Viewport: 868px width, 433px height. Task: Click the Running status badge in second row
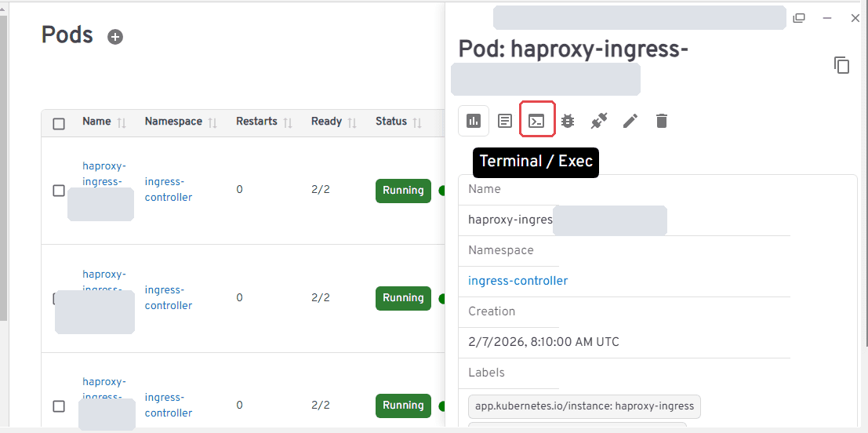[403, 298]
